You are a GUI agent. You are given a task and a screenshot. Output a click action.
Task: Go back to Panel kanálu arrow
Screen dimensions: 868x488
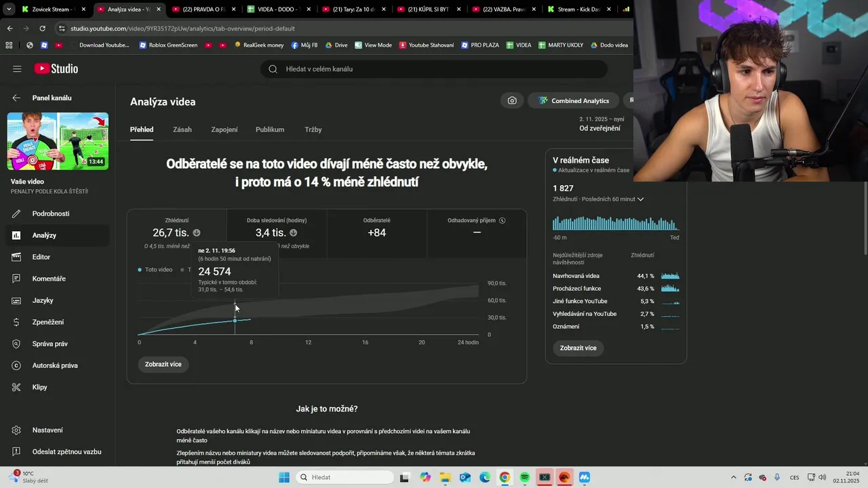pos(16,98)
